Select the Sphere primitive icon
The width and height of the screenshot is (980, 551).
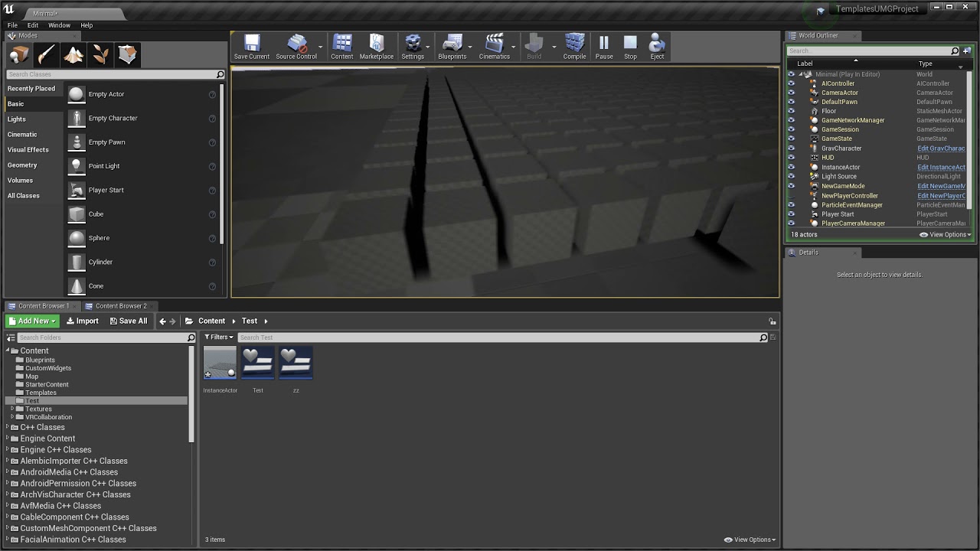click(x=77, y=238)
